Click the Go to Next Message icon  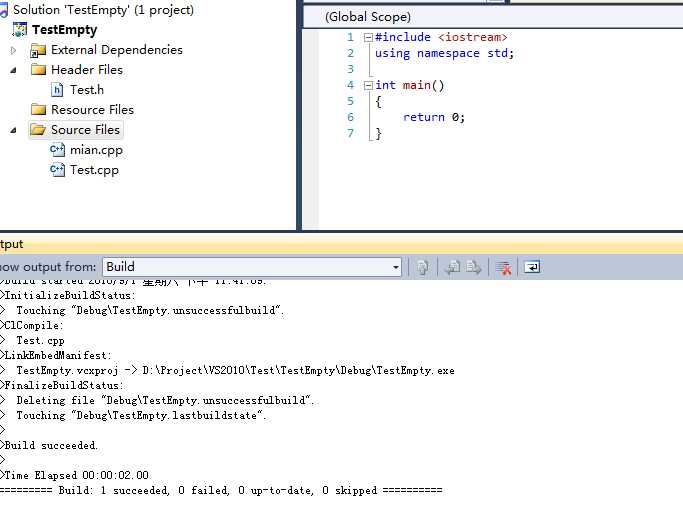[473, 267]
